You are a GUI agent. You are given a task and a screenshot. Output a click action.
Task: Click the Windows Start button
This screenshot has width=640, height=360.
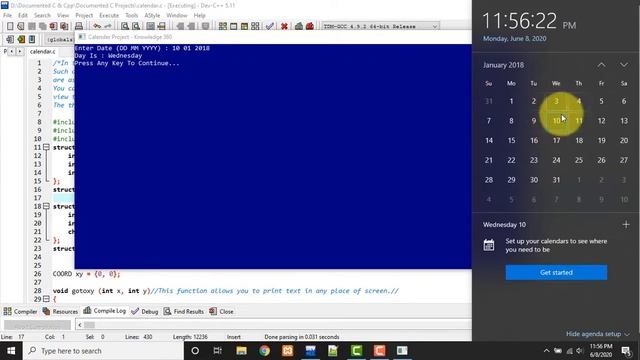(x=11, y=351)
